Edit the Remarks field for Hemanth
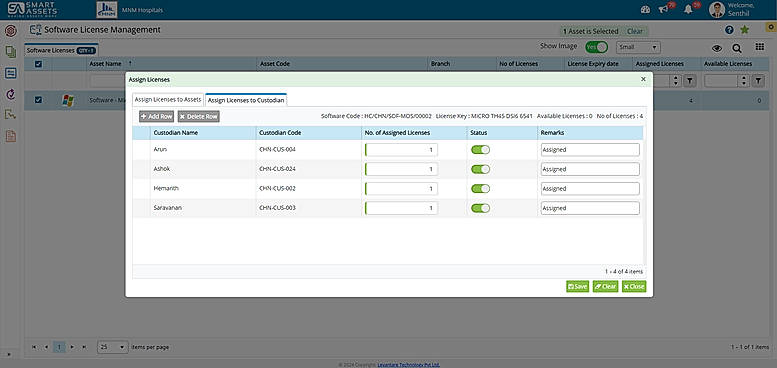This screenshot has width=777, height=368. [590, 189]
